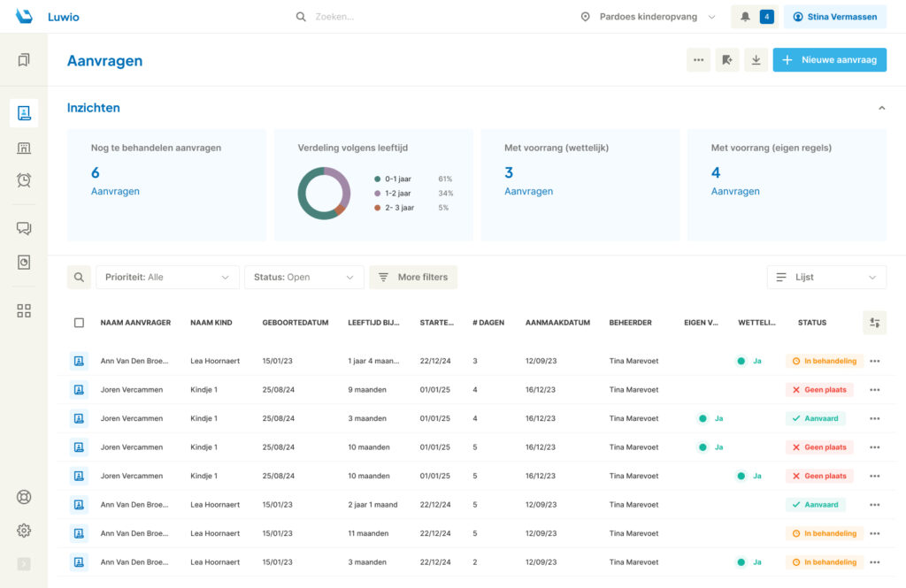Open notifications via the bell icon

click(745, 17)
